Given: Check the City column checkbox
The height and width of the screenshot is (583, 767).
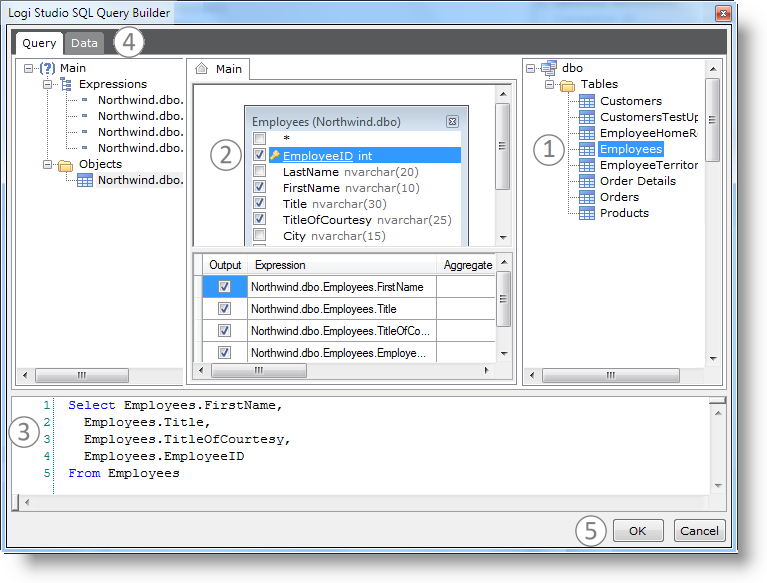Looking at the screenshot, I should [260, 235].
